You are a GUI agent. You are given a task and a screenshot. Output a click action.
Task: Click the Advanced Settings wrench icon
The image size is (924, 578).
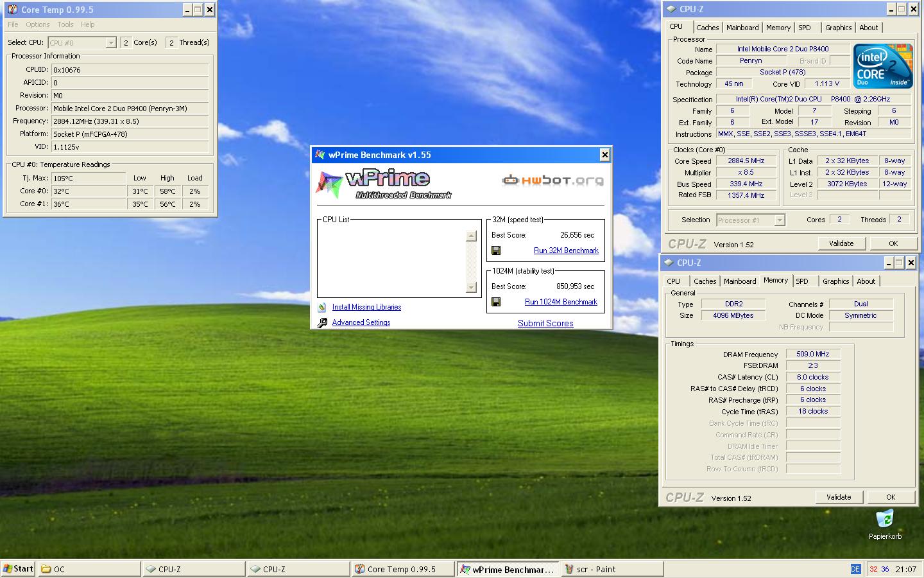[322, 323]
